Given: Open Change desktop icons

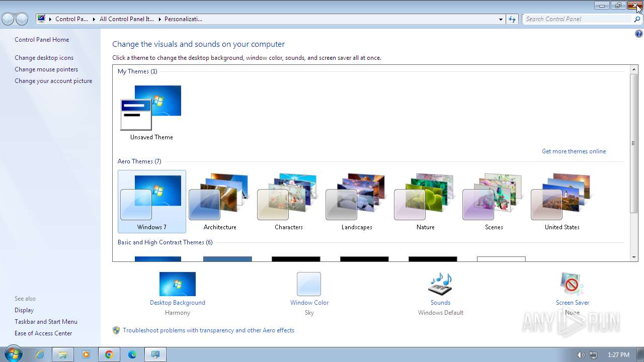Looking at the screenshot, I should [x=44, y=58].
